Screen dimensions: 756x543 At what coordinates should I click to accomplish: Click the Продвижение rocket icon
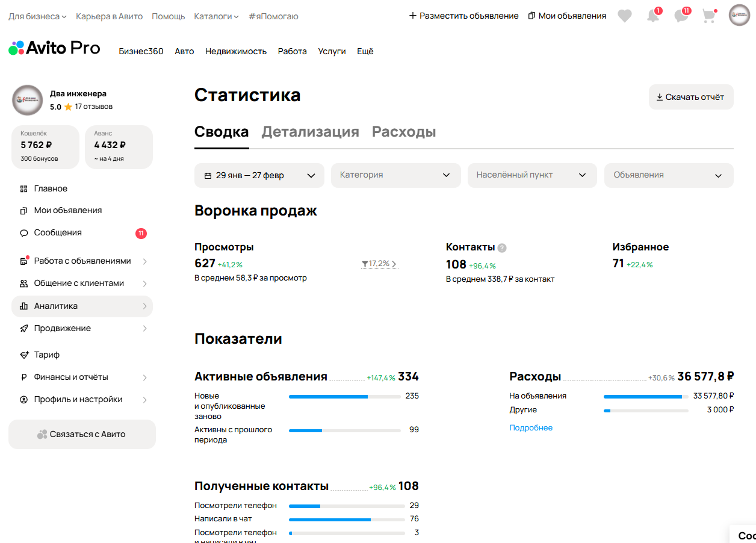tap(24, 329)
